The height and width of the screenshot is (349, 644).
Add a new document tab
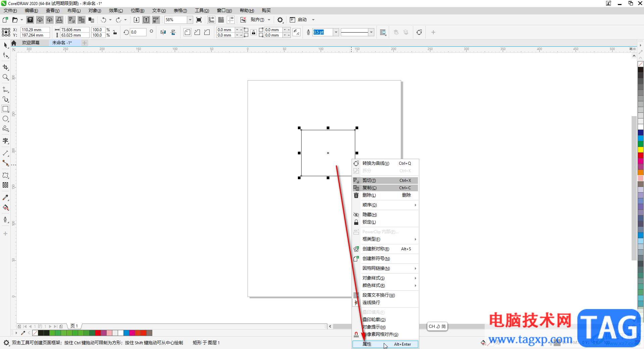(85, 43)
